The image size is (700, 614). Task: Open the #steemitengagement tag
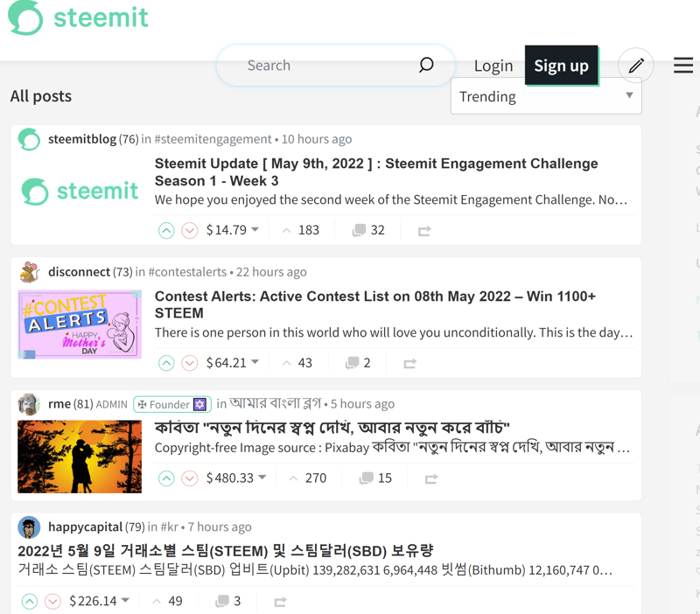point(213,139)
